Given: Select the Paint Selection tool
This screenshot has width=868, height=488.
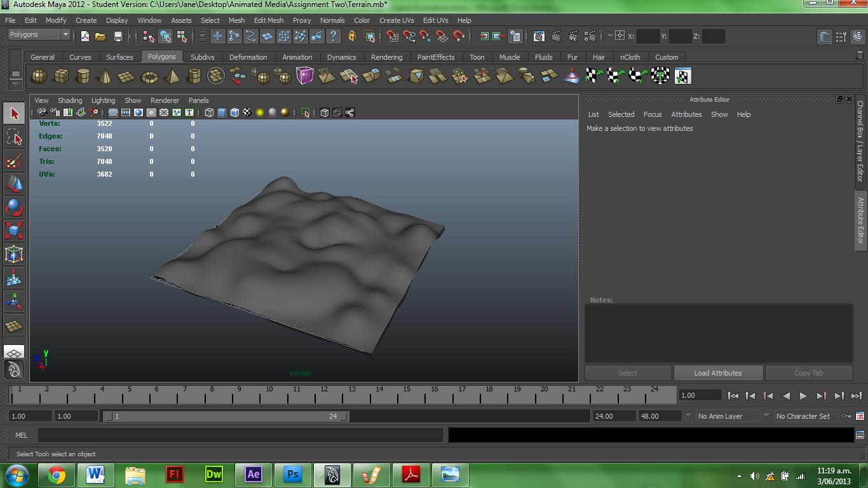Looking at the screenshot, I should click(x=14, y=160).
